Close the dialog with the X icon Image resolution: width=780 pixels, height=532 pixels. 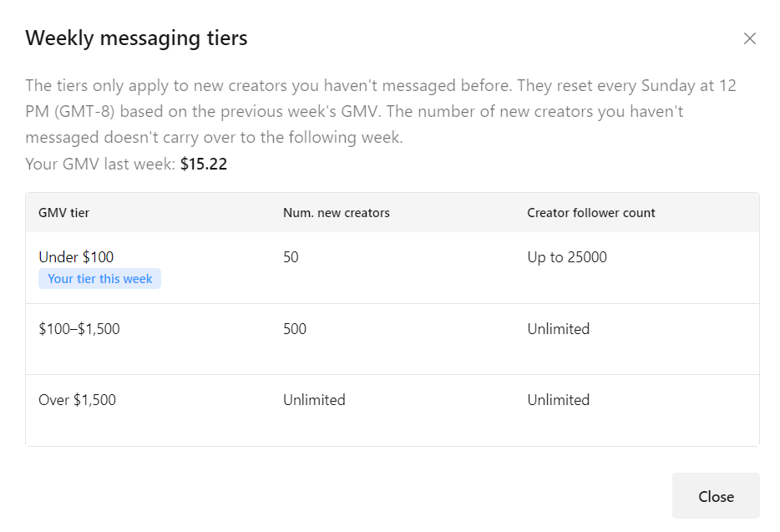pyautogui.click(x=750, y=38)
